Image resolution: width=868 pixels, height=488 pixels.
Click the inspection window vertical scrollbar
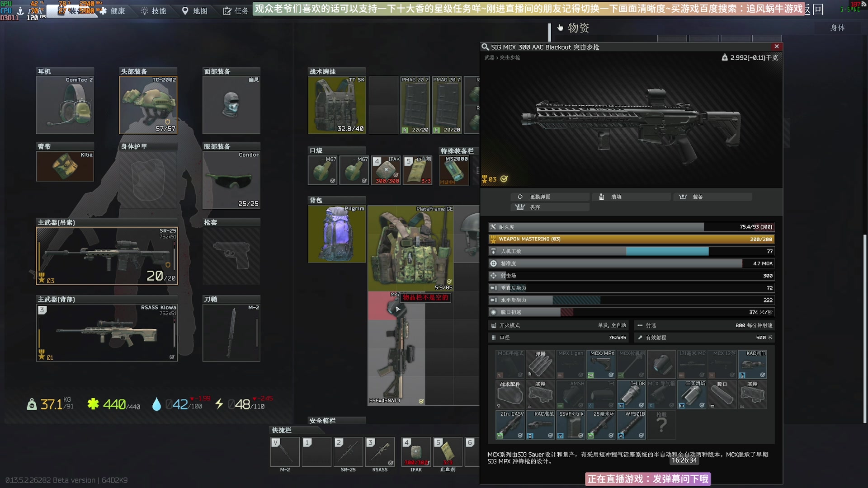point(864,328)
